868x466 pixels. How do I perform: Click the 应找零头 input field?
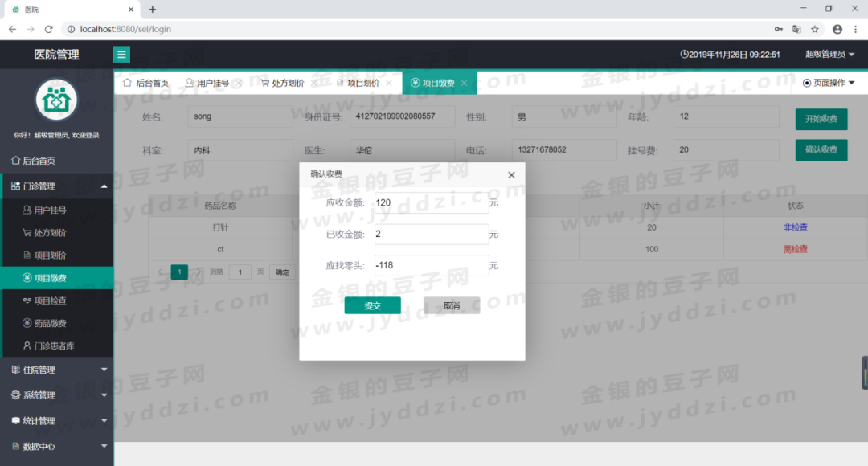pyautogui.click(x=432, y=266)
